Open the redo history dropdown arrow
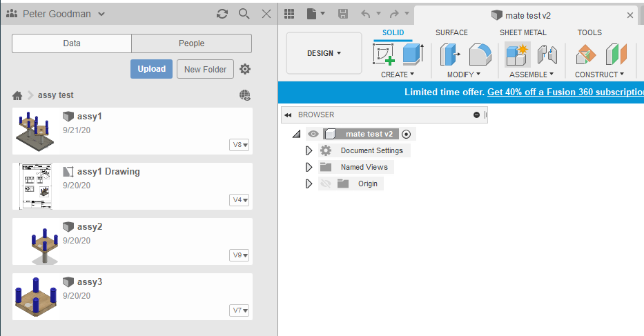Image resolution: width=644 pixels, height=336 pixels. (x=407, y=14)
